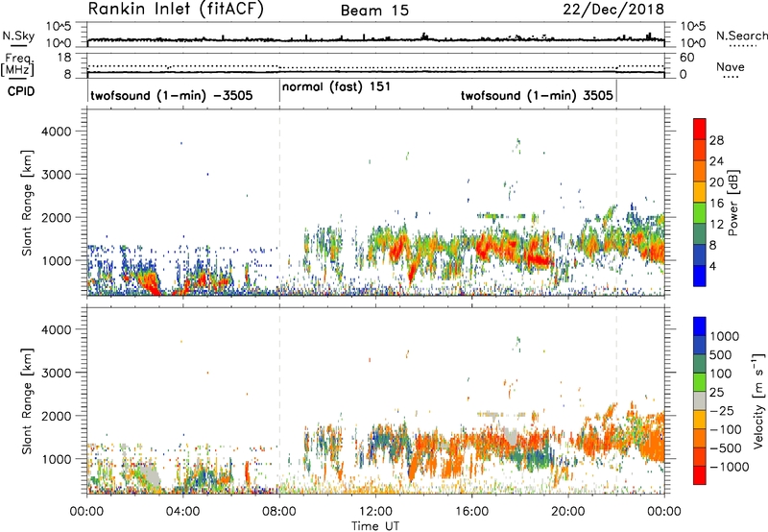Click the 'Velocity [m s-1]' colorbar title

(758, 400)
